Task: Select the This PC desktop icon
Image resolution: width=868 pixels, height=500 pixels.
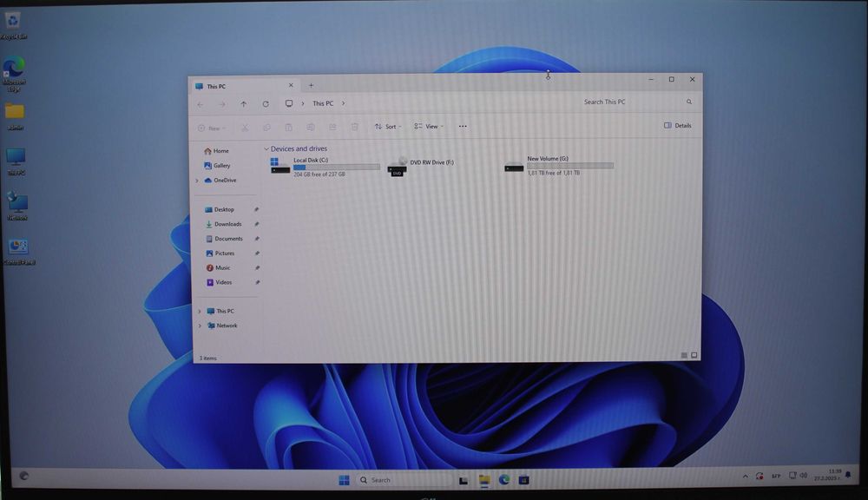Action: [x=16, y=161]
